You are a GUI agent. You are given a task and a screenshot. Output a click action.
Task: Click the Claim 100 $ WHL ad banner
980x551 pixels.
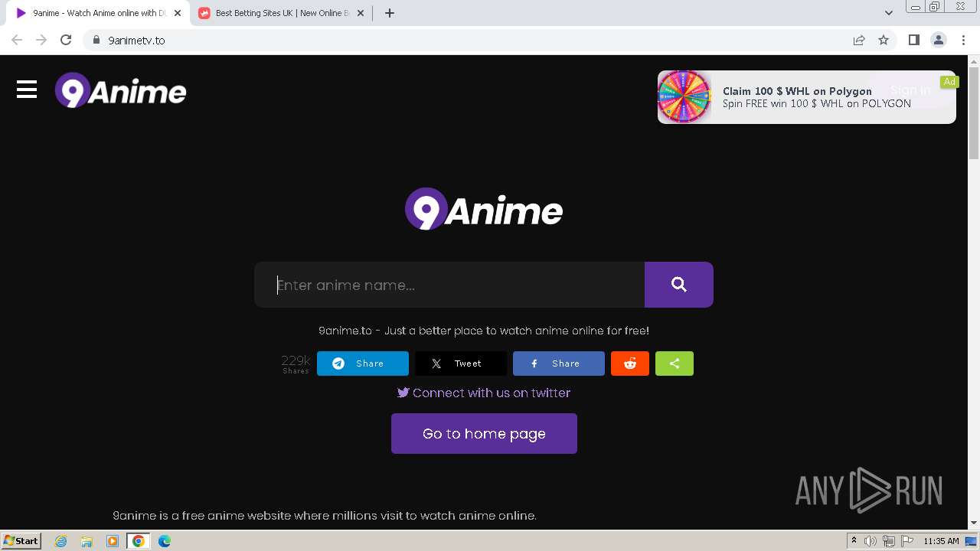coord(807,97)
